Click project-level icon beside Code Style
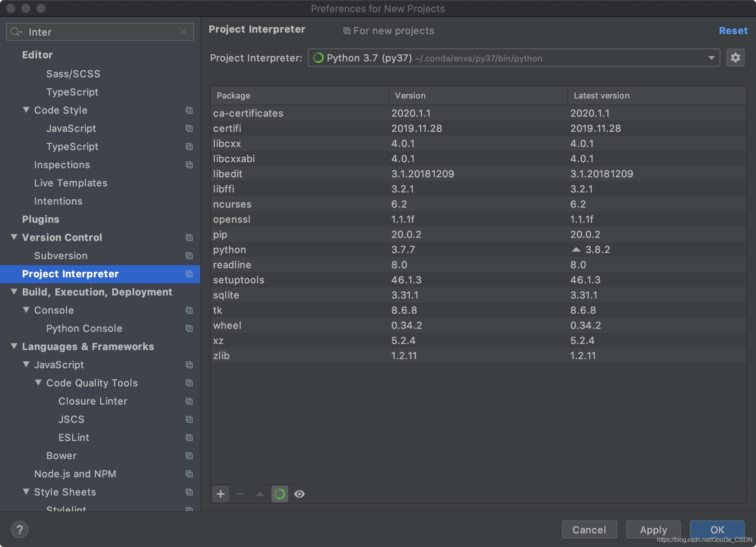This screenshot has height=547, width=756. (x=189, y=110)
